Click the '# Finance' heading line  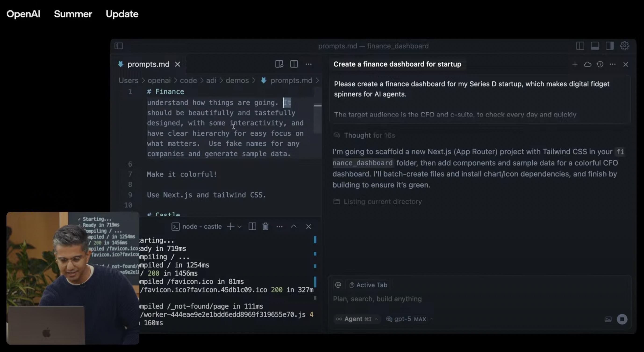[x=165, y=92]
